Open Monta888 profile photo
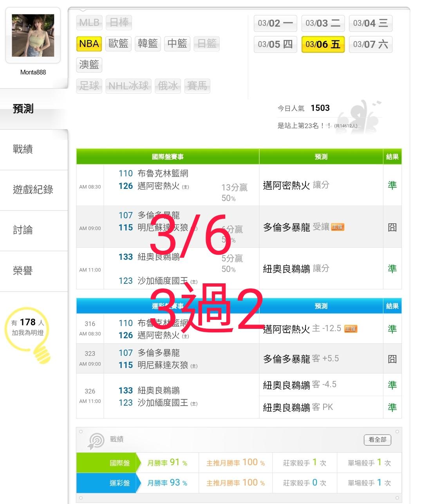Viewport: 423px width, 504px height. (x=33, y=36)
